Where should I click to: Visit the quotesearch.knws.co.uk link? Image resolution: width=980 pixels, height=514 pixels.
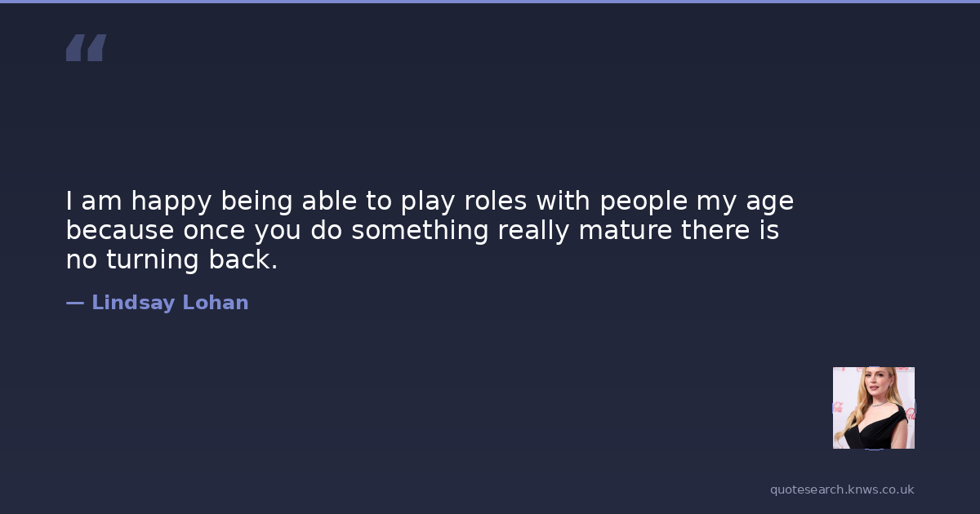click(841, 490)
